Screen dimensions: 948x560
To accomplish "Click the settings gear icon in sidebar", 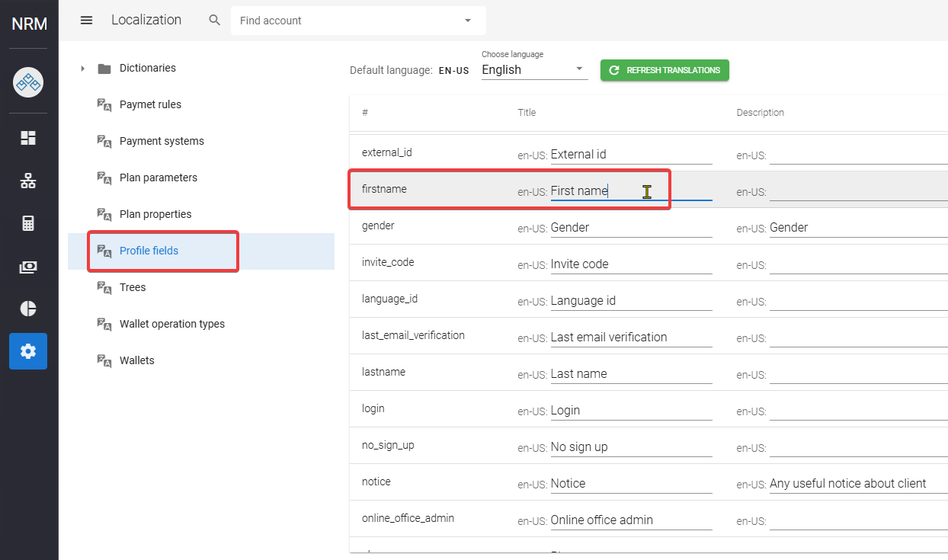I will [x=28, y=351].
